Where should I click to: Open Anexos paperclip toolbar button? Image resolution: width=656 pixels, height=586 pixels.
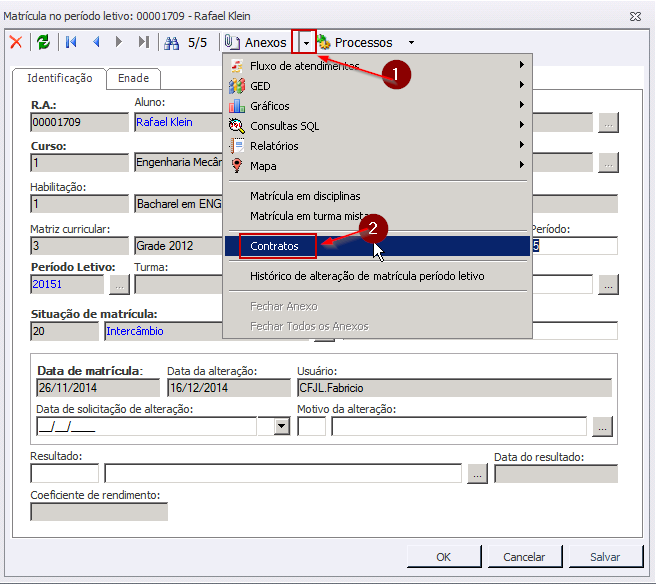(x=256, y=42)
